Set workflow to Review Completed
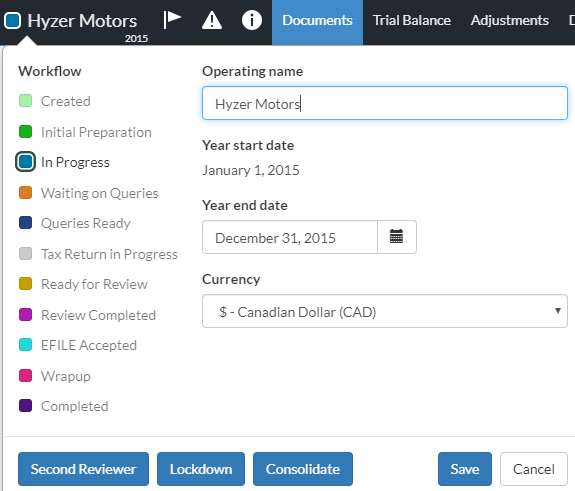This screenshot has width=575, height=491. tap(87, 315)
